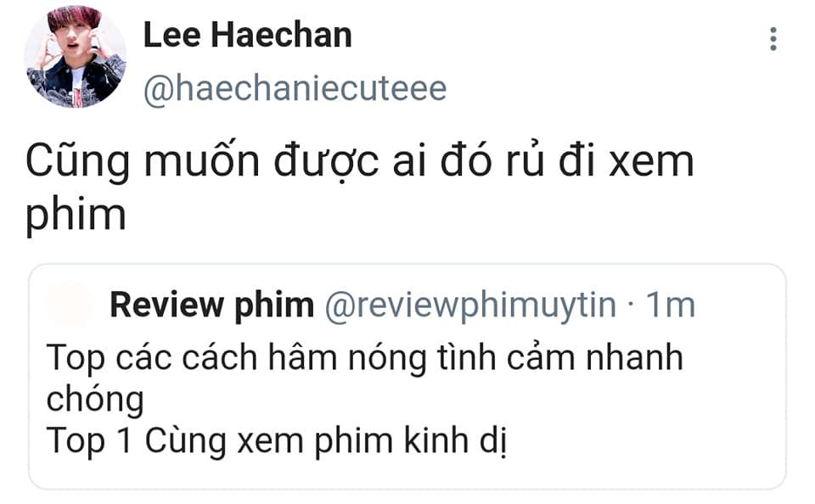
Task: Click the 1m timestamp on quoted tweet
Action: coord(671,305)
